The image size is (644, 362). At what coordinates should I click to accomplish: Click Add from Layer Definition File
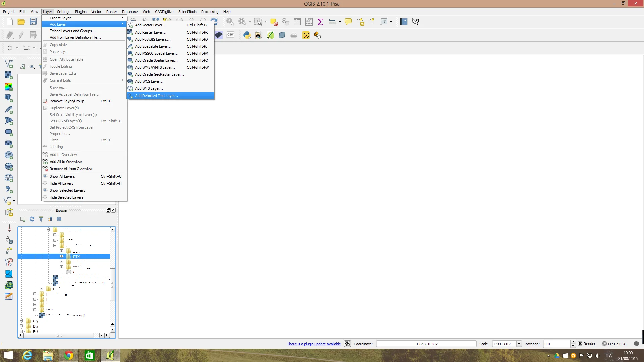pos(75,37)
